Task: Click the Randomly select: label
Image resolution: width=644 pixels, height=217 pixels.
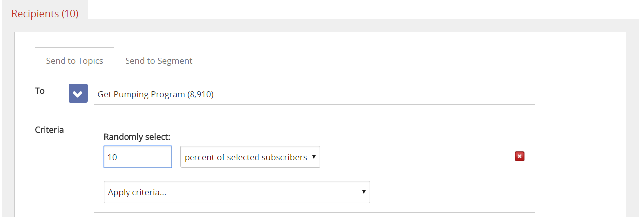Action: pos(137,137)
